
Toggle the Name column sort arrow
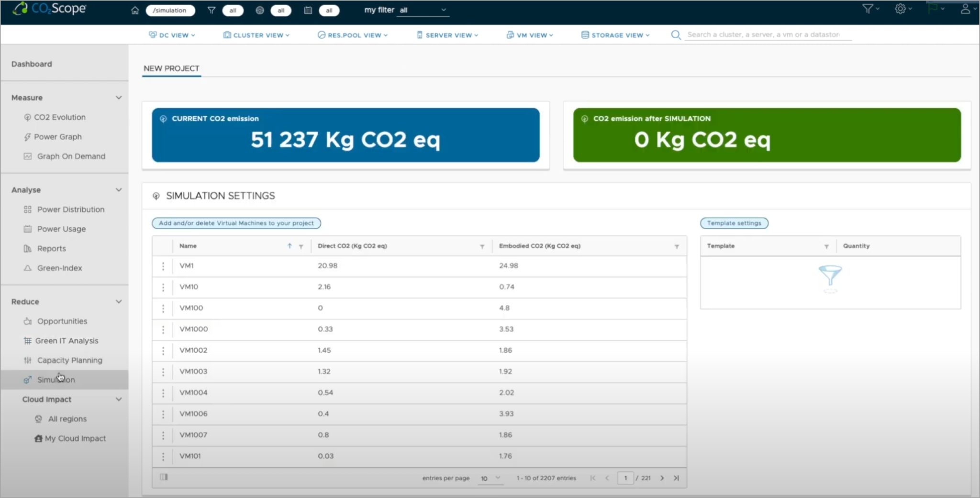pyautogui.click(x=289, y=246)
